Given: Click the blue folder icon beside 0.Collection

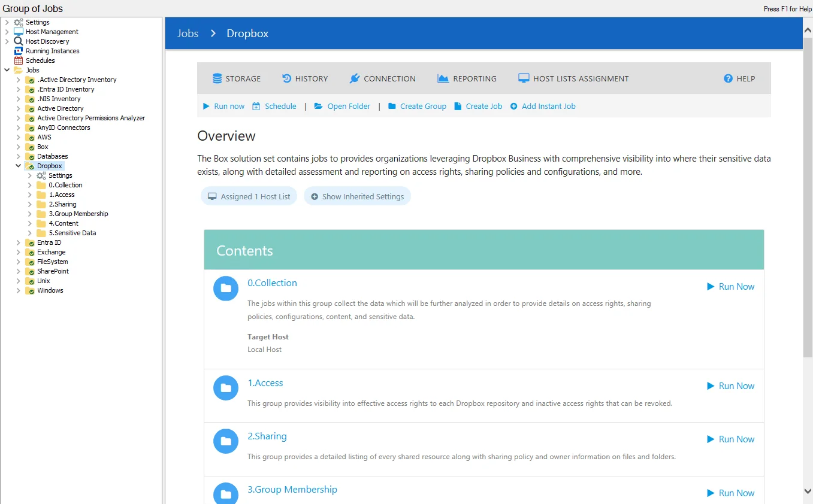Looking at the screenshot, I should 226,289.
